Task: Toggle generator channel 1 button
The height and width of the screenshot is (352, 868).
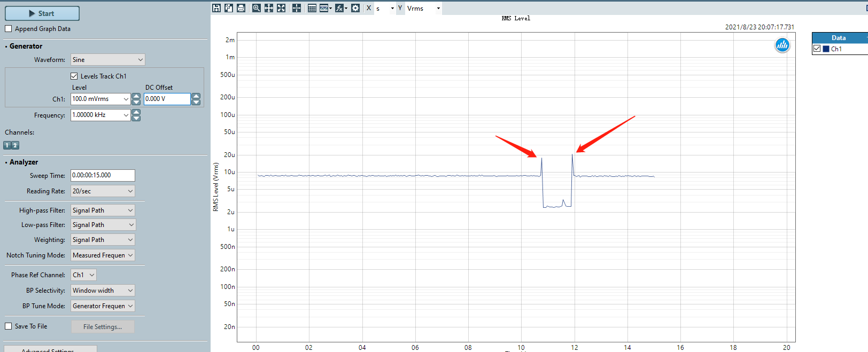Action: (7, 145)
